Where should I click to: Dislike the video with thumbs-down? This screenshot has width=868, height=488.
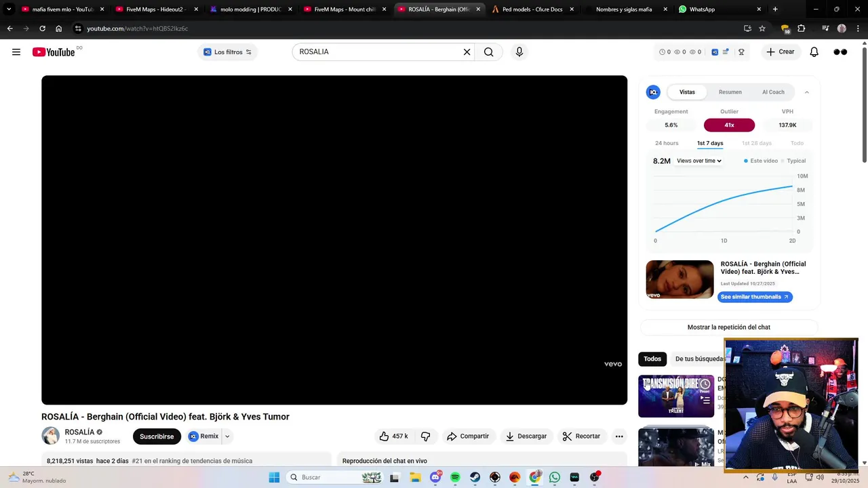(x=426, y=436)
